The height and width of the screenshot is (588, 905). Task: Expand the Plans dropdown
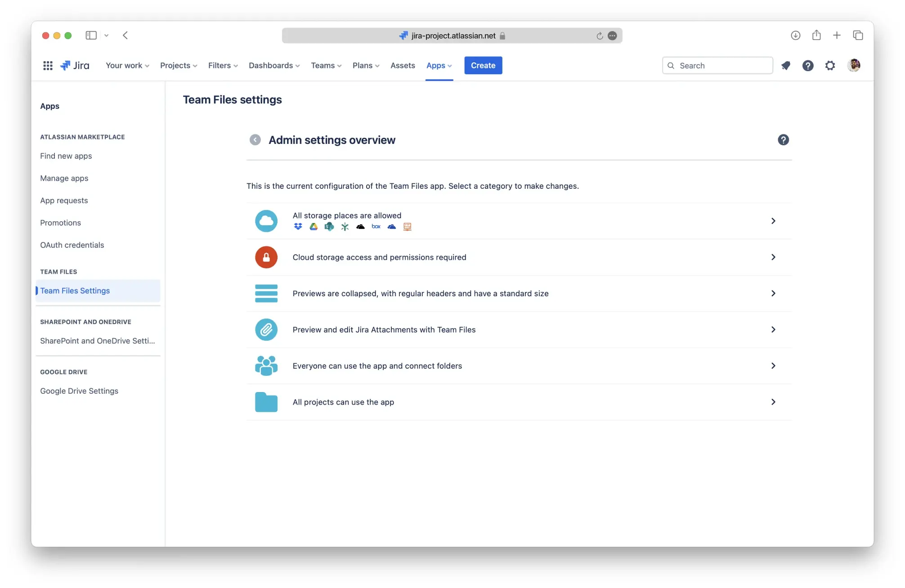point(366,66)
